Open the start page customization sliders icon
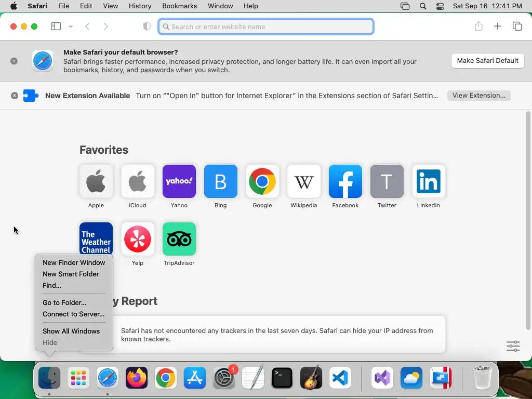 coord(513,346)
